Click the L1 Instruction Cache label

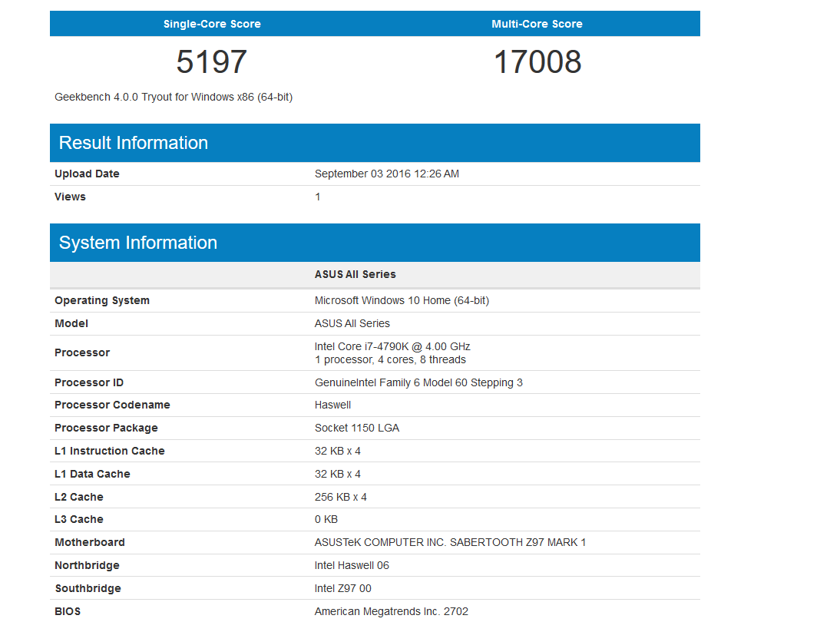pos(109,451)
